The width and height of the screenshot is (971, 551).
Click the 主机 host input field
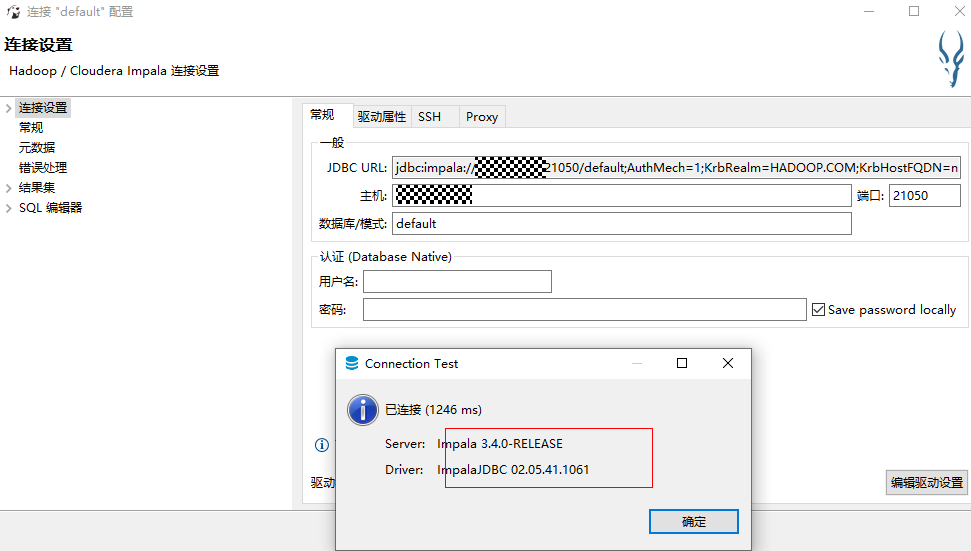click(x=622, y=196)
